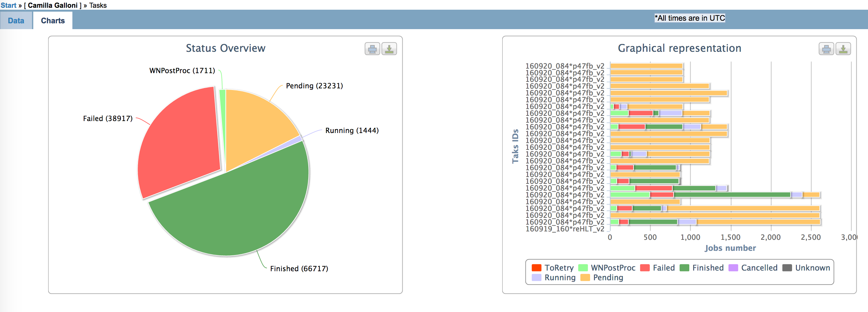Download the Status Overview chart
The image size is (868, 312).
[389, 49]
